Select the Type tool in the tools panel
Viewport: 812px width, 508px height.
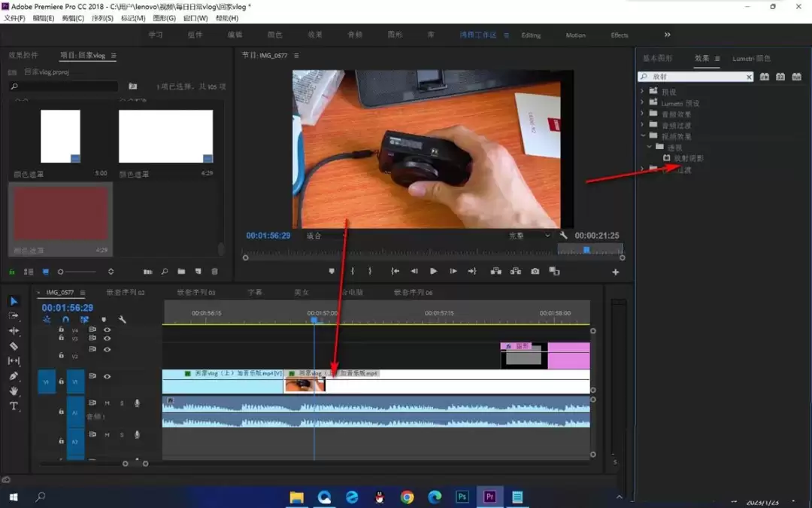pyautogui.click(x=14, y=406)
